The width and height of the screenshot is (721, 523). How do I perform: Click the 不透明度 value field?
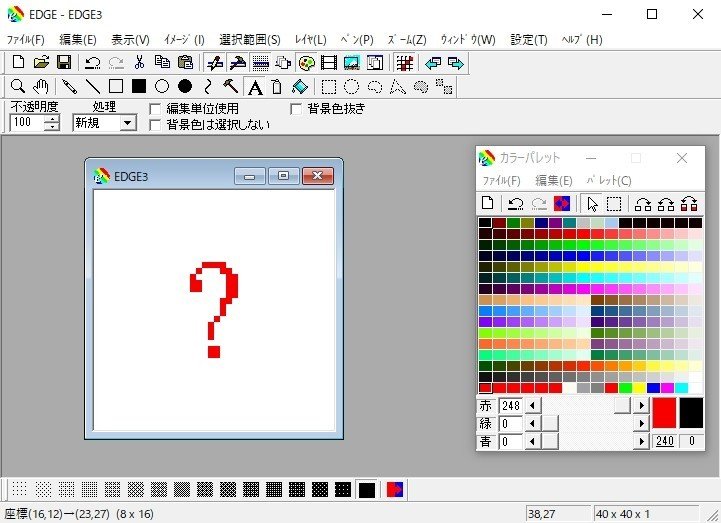click(x=28, y=123)
